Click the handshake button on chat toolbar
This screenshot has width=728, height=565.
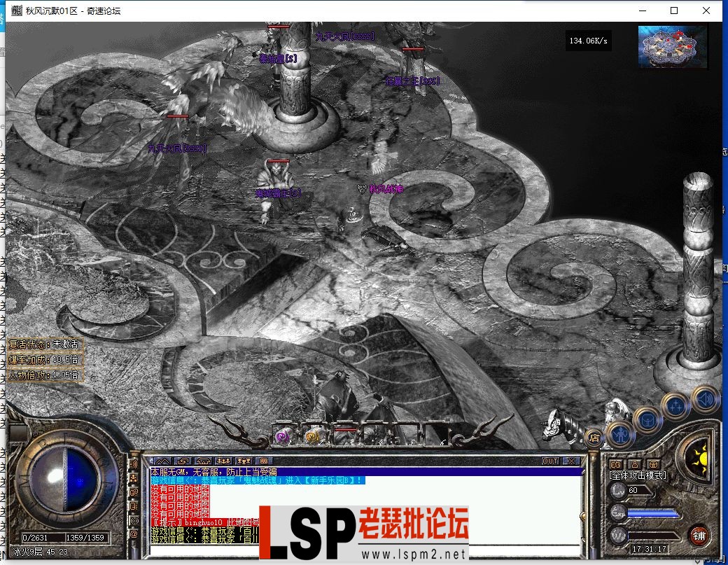click(x=204, y=461)
